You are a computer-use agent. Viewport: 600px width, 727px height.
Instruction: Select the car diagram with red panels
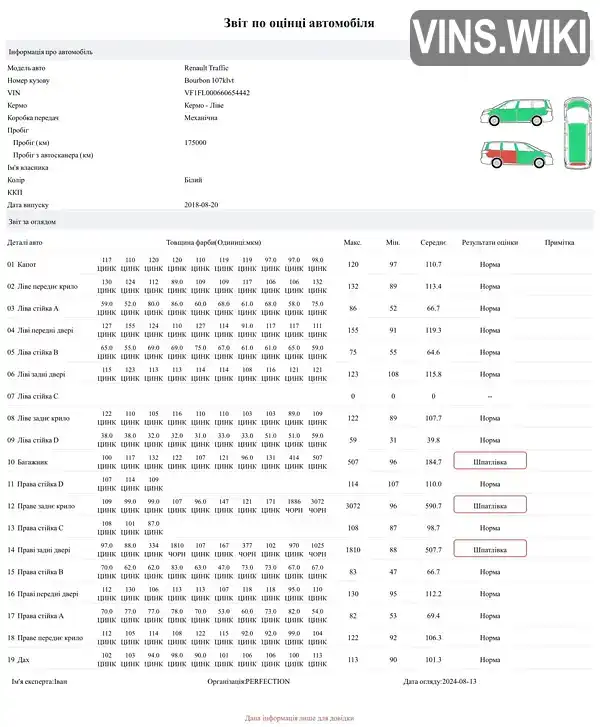click(517, 154)
